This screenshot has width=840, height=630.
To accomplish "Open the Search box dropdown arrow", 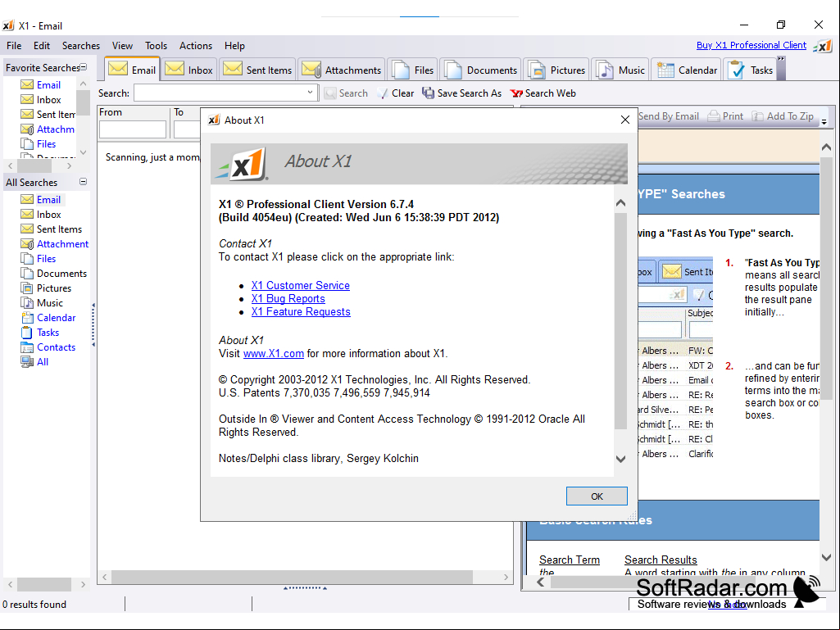I will tap(310, 93).
